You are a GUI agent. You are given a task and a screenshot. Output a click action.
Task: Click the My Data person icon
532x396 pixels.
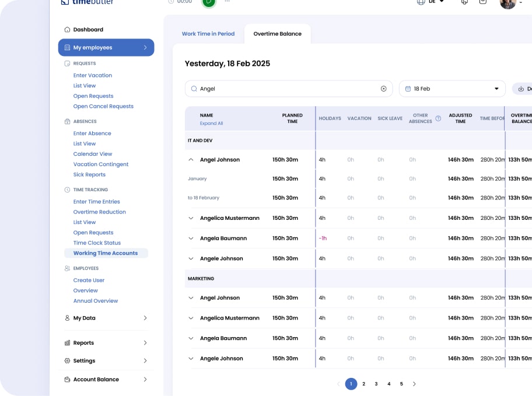click(x=67, y=318)
